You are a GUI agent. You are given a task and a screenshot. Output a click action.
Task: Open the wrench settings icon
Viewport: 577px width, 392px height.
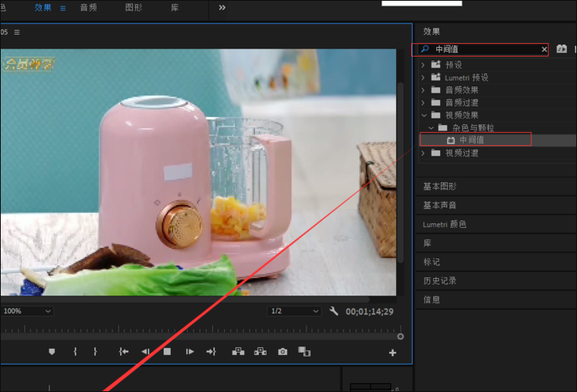point(333,311)
